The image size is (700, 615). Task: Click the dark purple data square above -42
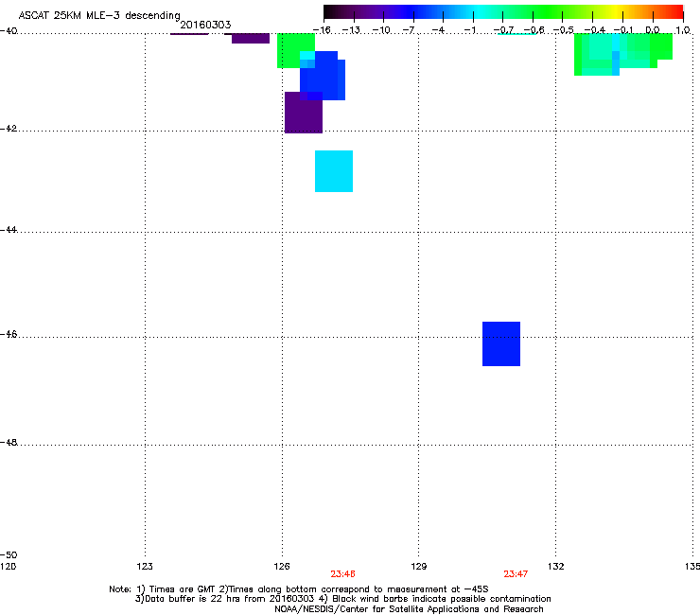pos(304,113)
